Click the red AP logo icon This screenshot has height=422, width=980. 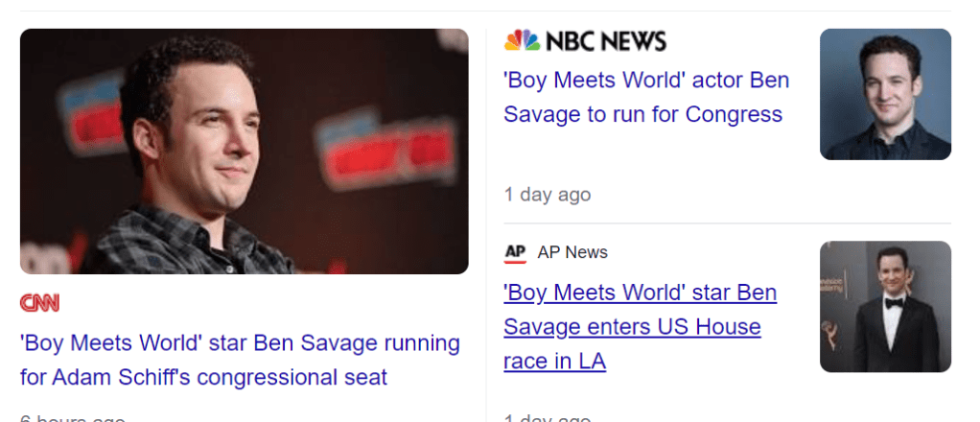click(515, 252)
